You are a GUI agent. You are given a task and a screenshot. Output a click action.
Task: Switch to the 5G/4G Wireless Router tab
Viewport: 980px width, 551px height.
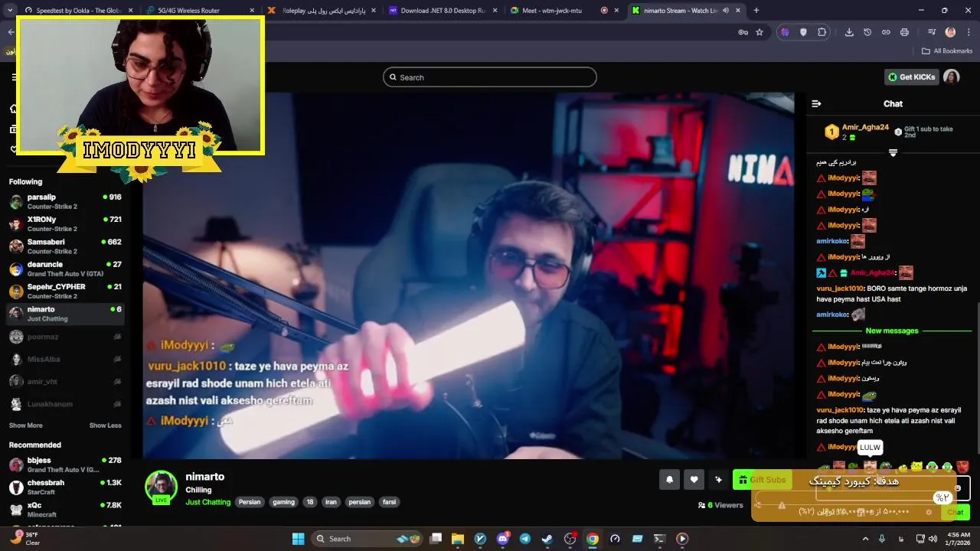click(x=198, y=11)
